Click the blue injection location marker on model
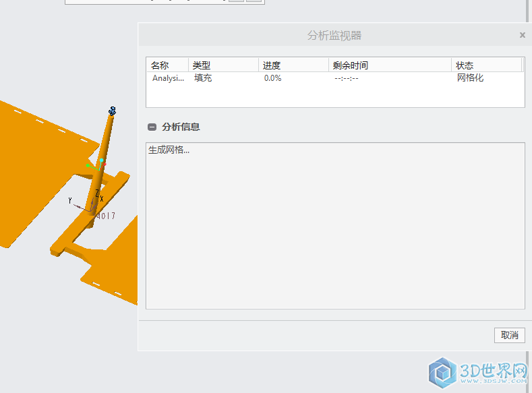 [113, 111]
